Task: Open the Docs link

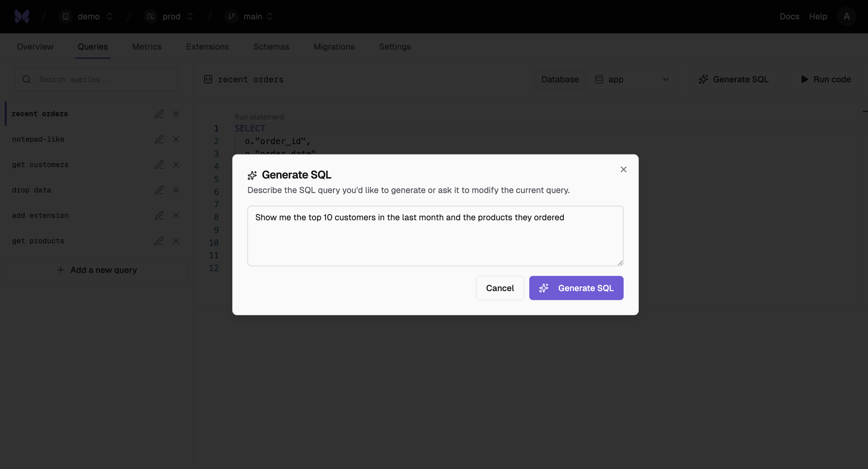Action: [789, 16]
